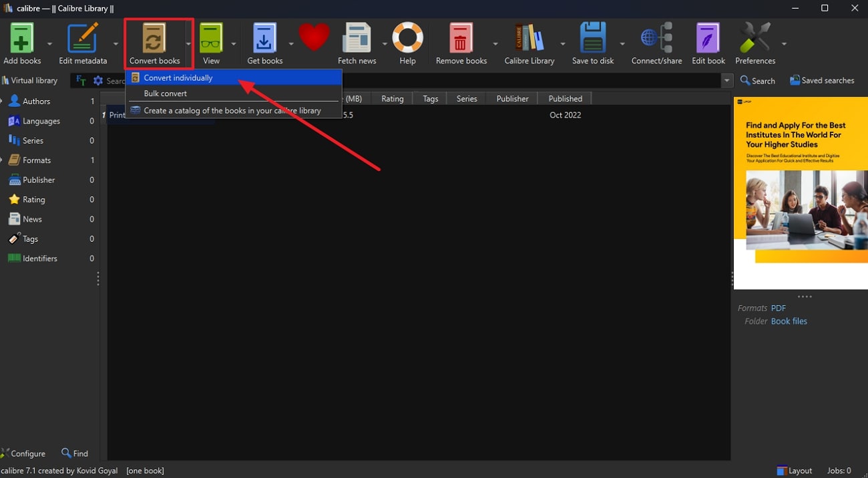
Task: Click inside the search input field
Action: click(414, 81)
